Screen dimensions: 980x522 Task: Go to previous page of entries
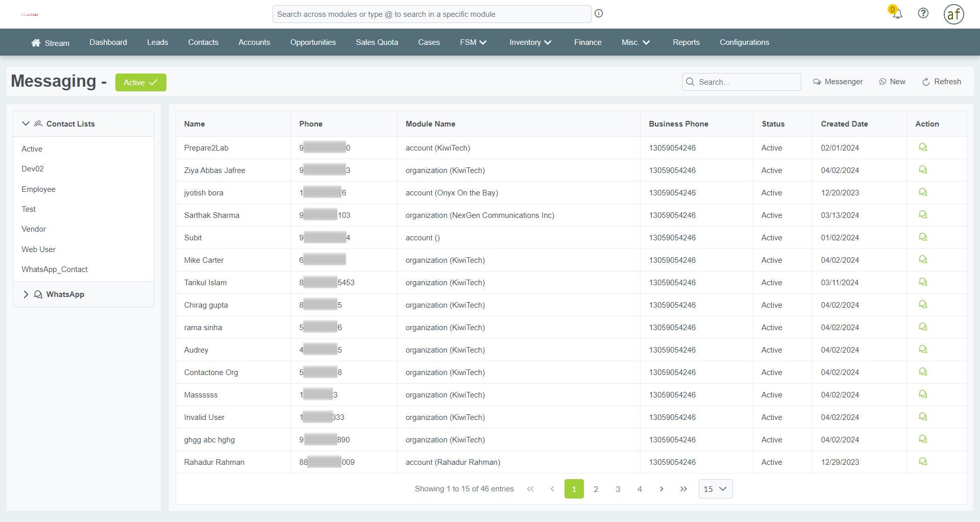pyautogui.click(x=552, y=489)
